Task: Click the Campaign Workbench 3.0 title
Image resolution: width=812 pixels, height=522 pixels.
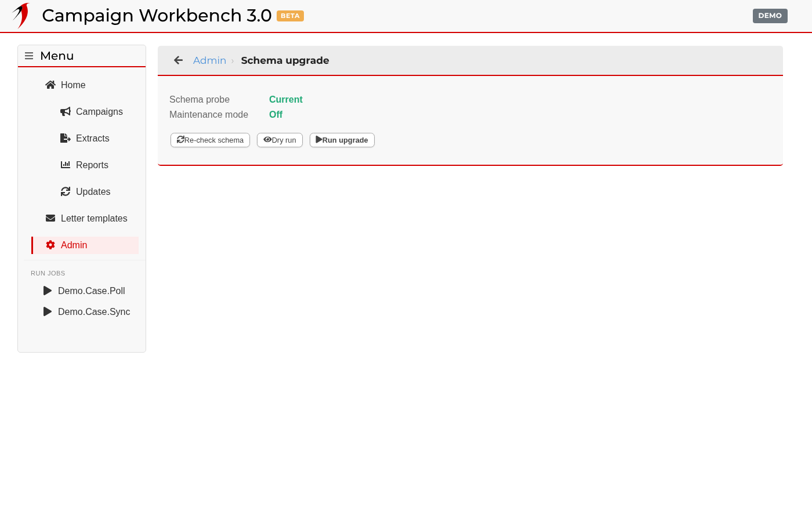Action: click(157, 16)
